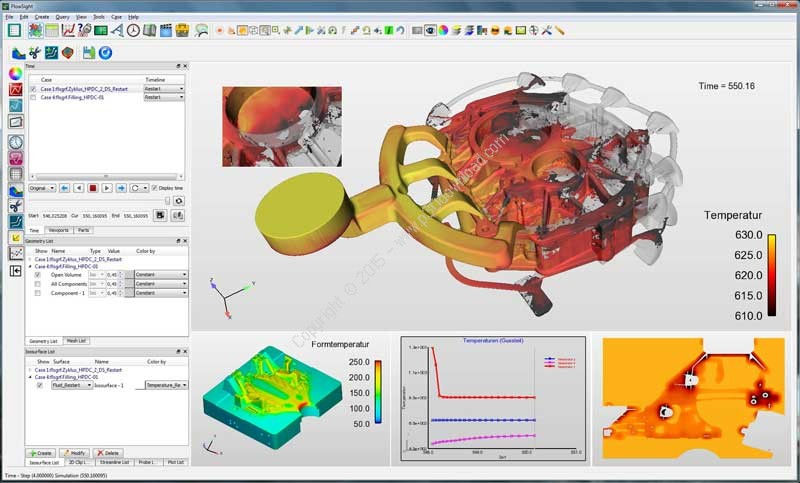Open the File menu
This screenshot has width=800, height=483.
[9, 17]
